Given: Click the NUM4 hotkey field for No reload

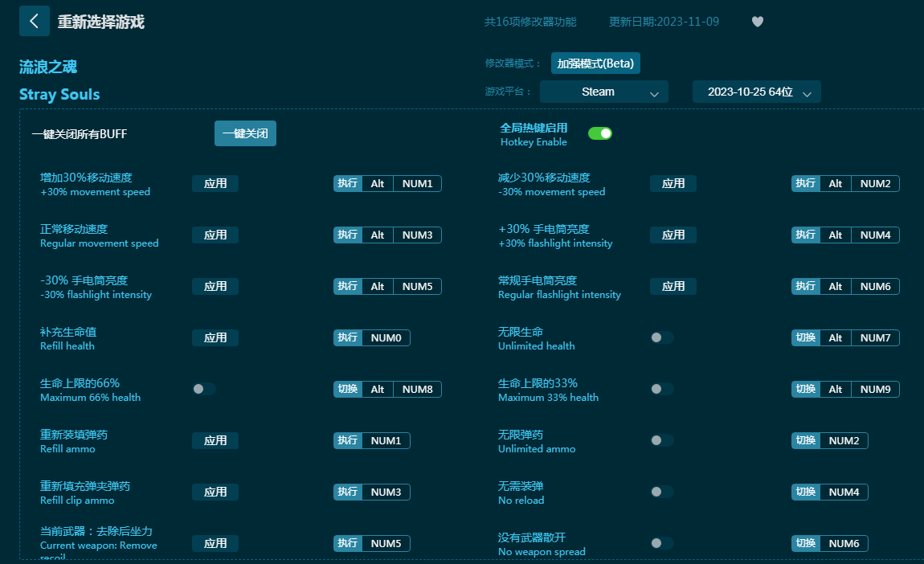Looking at the screenshot, I should (x=844, y=492).
